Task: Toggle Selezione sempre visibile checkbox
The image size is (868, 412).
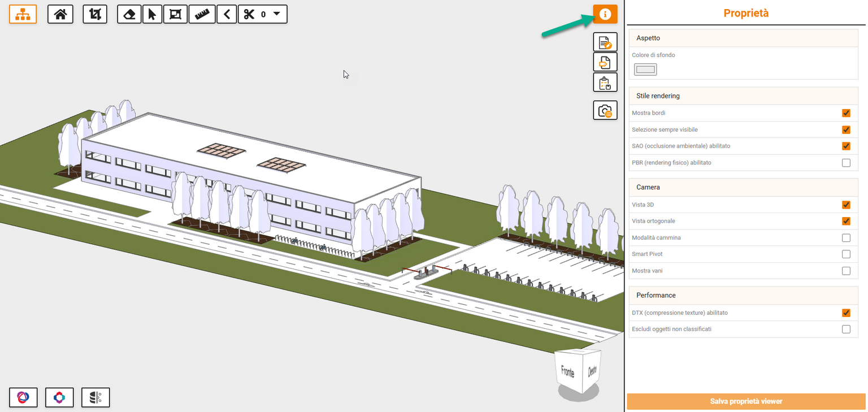Action: 846,129
